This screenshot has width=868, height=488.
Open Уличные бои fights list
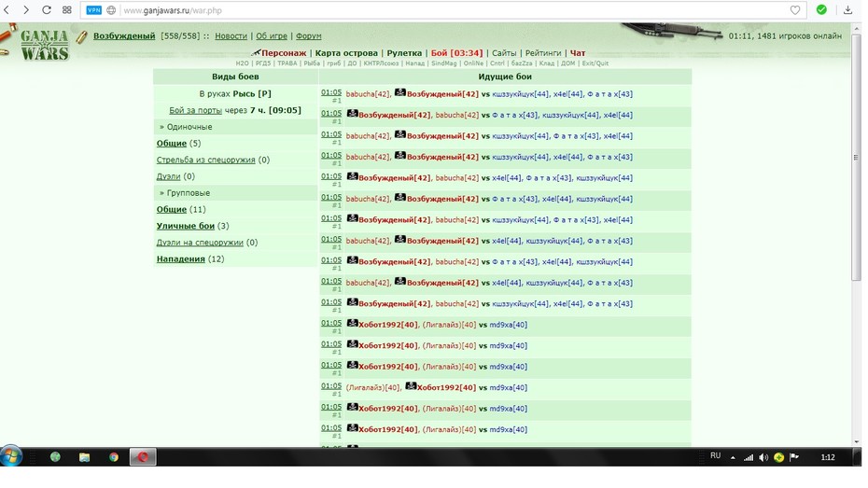186,226
